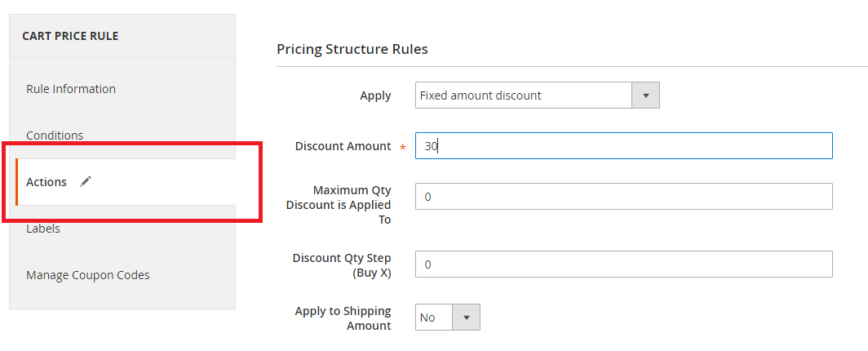Open the Apply to Shipping Amount dropdown
The height and width of the screenshot is (351, 868).
tap(447, 318)
